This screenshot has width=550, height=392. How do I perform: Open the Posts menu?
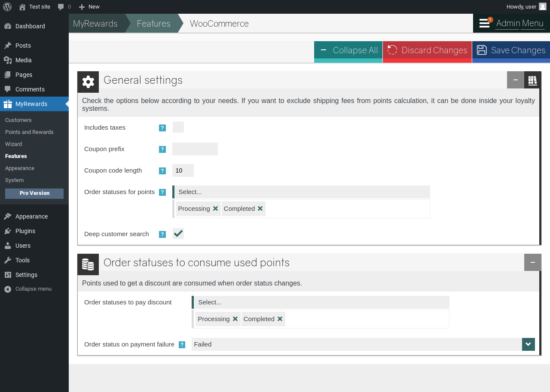pos(34,46)
